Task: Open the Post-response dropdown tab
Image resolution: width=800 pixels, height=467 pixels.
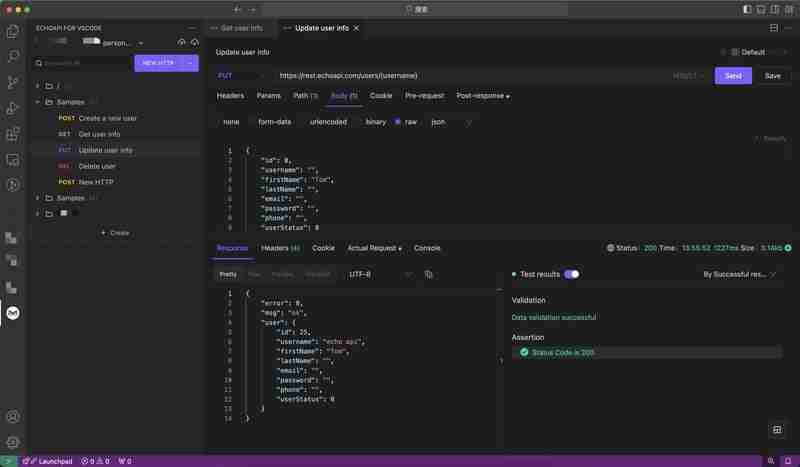Action: click(x=483, y=96)
